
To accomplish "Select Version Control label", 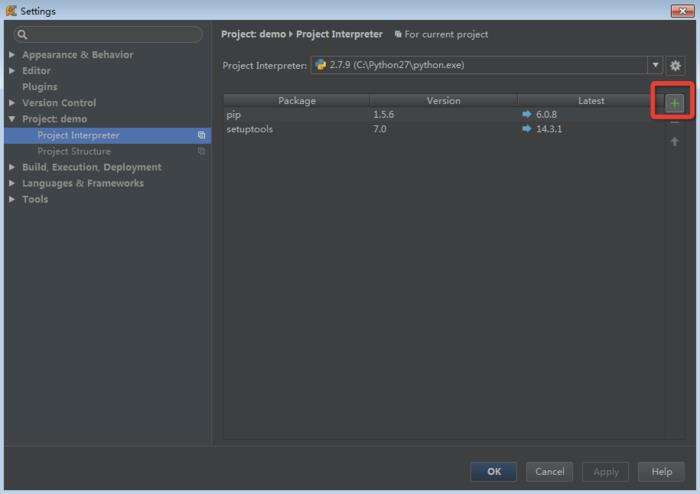I will click(59, 103).
